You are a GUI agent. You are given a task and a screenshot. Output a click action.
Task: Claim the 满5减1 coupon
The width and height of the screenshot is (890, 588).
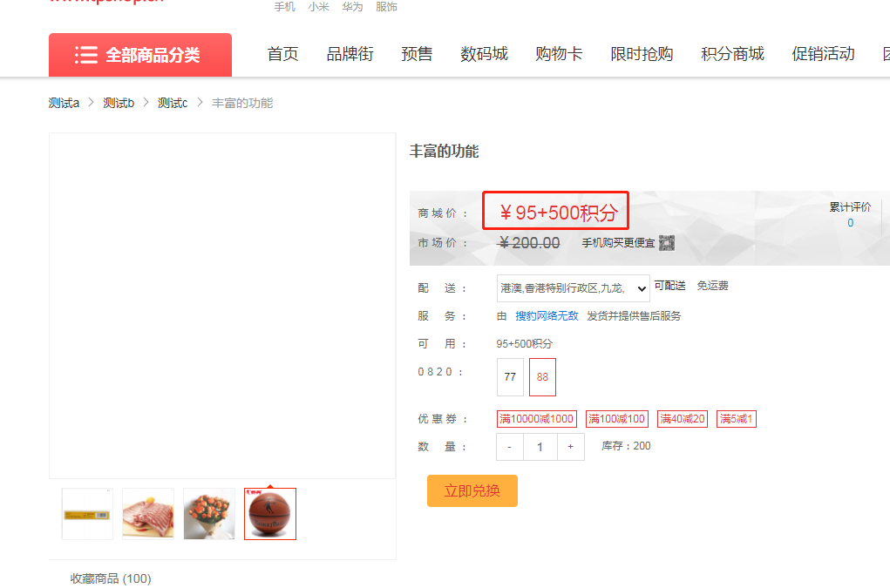coord(736,418)
